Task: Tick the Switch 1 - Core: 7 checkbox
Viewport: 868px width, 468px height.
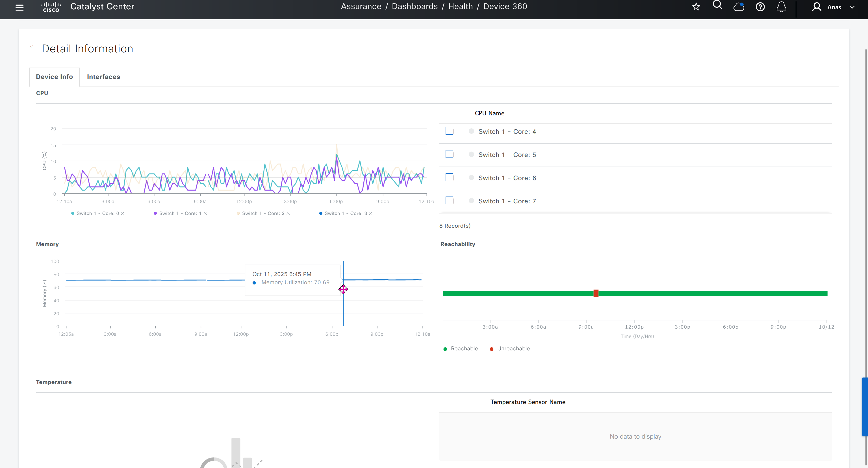Action: click(x=449, y=200)
